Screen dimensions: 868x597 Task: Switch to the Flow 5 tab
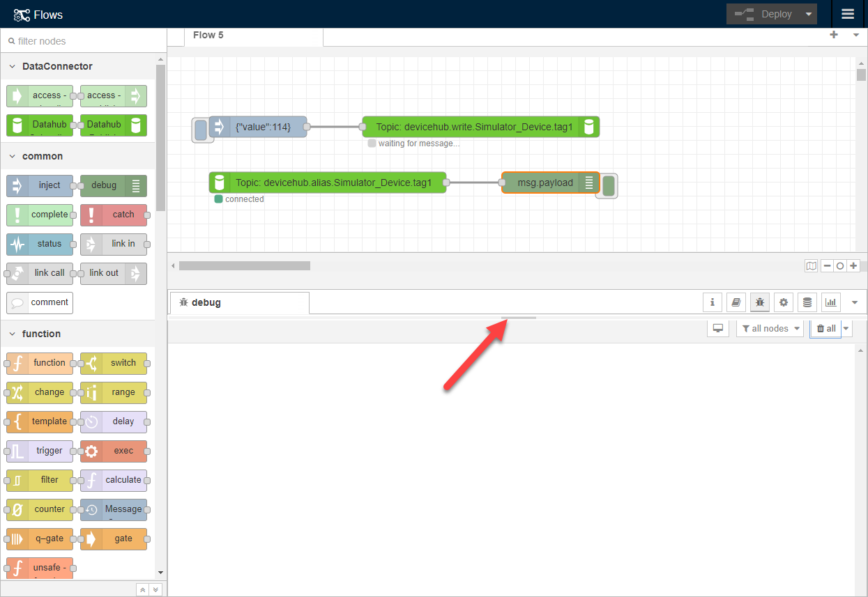coord(208,34)
